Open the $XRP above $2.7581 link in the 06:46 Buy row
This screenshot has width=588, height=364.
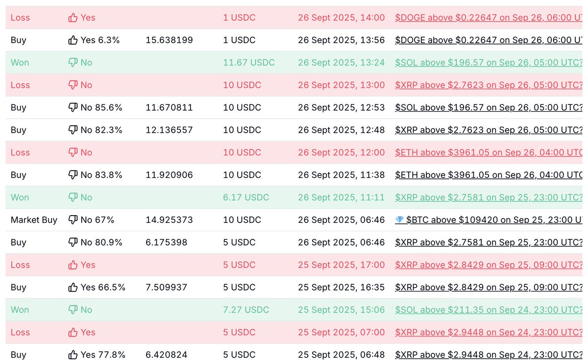(489, 243)
